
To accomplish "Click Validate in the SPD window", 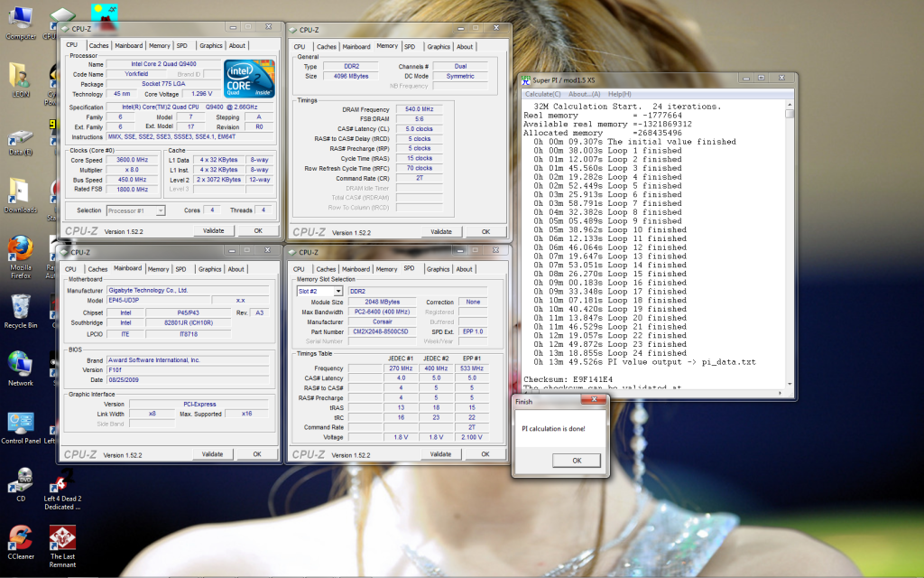I will tap(441, 454).
